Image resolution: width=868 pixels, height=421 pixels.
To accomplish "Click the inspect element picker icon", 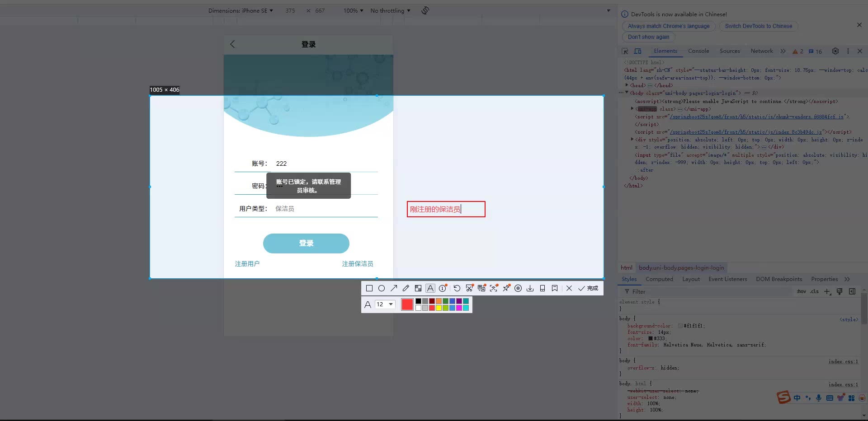I will [x=625, y=51].
